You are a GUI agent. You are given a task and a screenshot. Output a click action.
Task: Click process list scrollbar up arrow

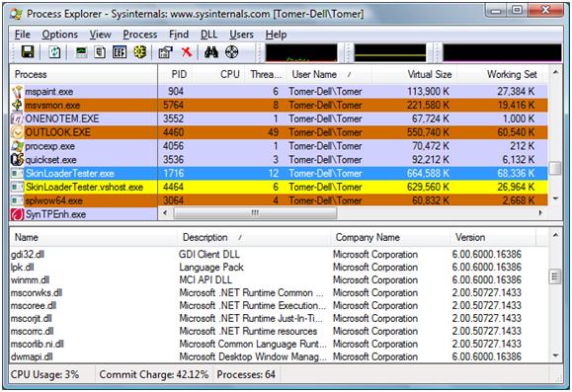[x=555, y=72]
